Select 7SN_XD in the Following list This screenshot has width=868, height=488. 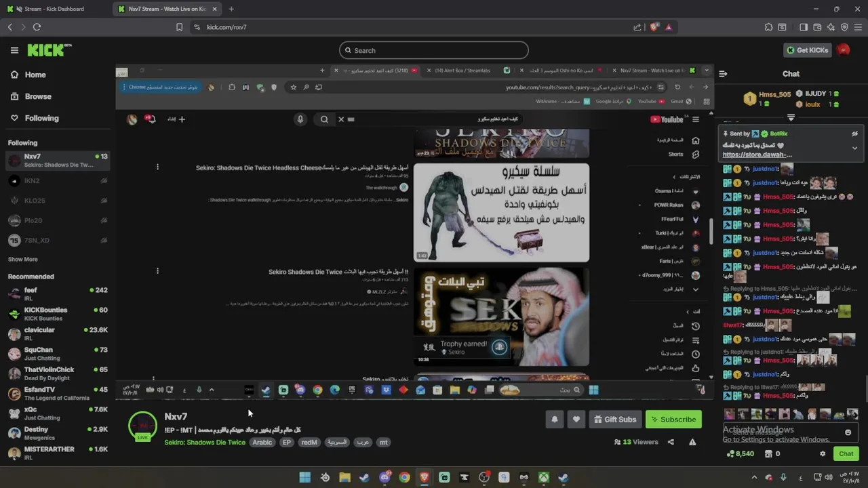[x=58, y=241]
